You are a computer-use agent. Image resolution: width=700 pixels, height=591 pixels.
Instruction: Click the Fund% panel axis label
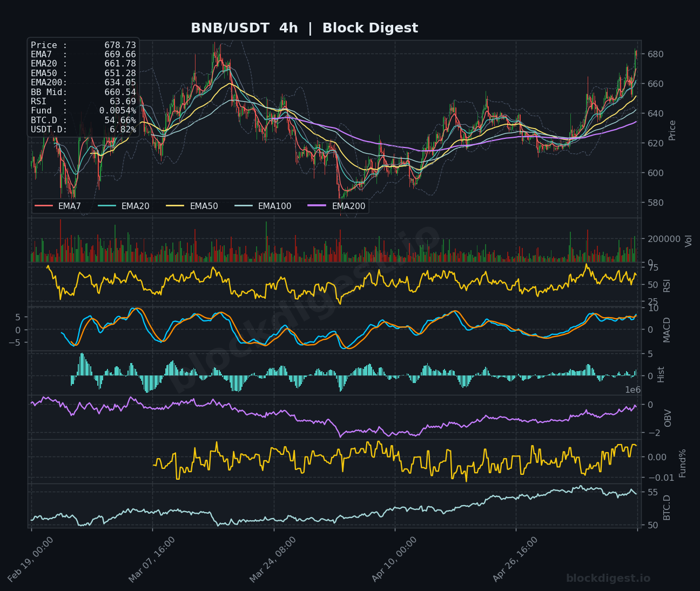(683, 463)
